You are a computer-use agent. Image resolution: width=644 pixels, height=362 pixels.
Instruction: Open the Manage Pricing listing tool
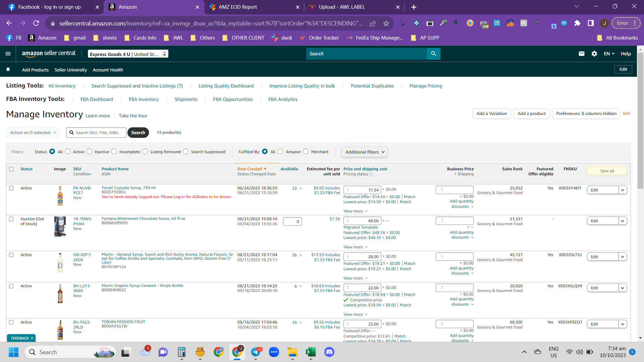click(426, 86)
